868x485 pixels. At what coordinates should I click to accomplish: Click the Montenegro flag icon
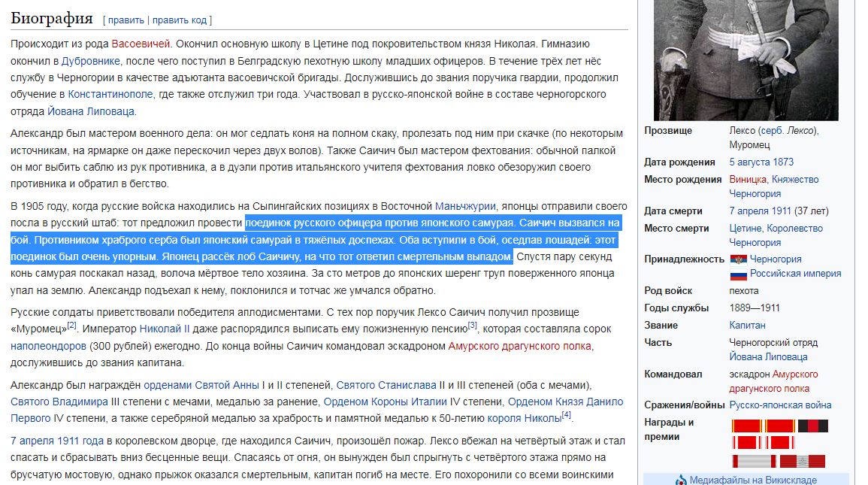[739, 259]
